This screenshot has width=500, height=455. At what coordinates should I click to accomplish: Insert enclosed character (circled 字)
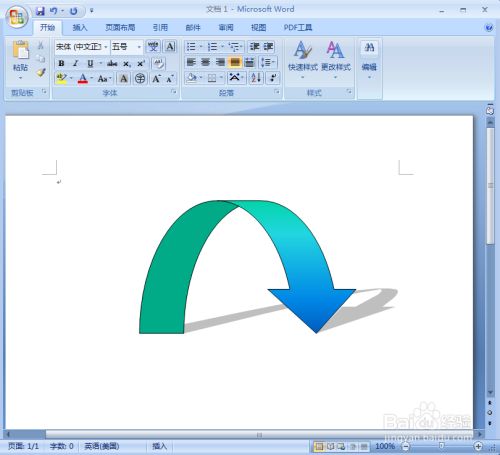coord(140,79)
